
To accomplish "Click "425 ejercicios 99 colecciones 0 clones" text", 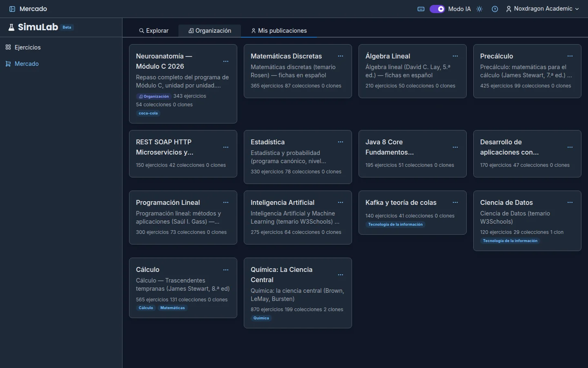I will tap(526, 86).
